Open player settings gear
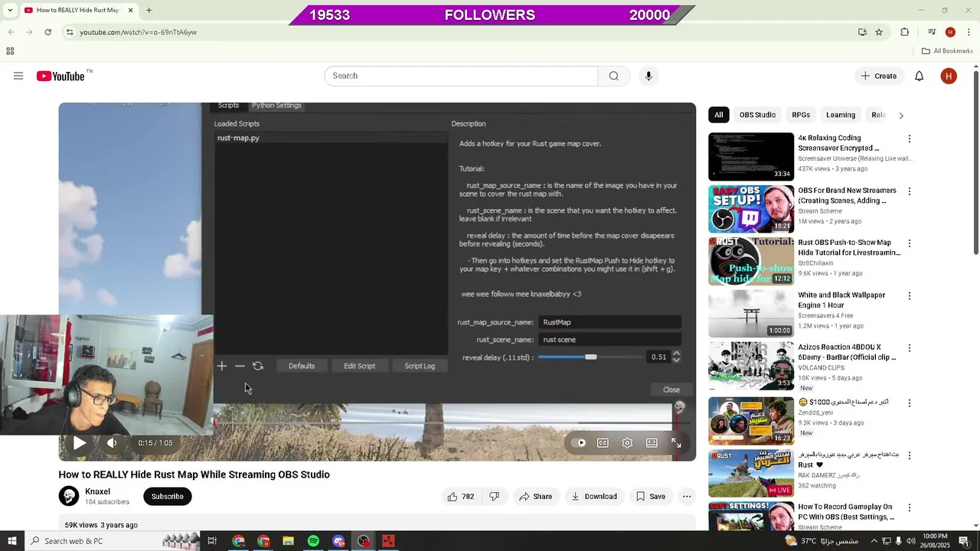The width and height of the screenshot is (980, 551). click(x=627, y=442)
